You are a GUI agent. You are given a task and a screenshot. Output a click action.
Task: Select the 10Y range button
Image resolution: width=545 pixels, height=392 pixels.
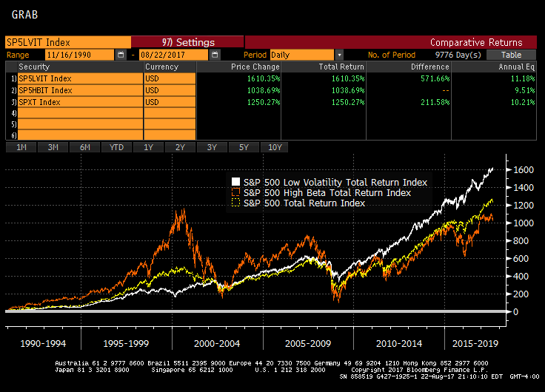275,147
